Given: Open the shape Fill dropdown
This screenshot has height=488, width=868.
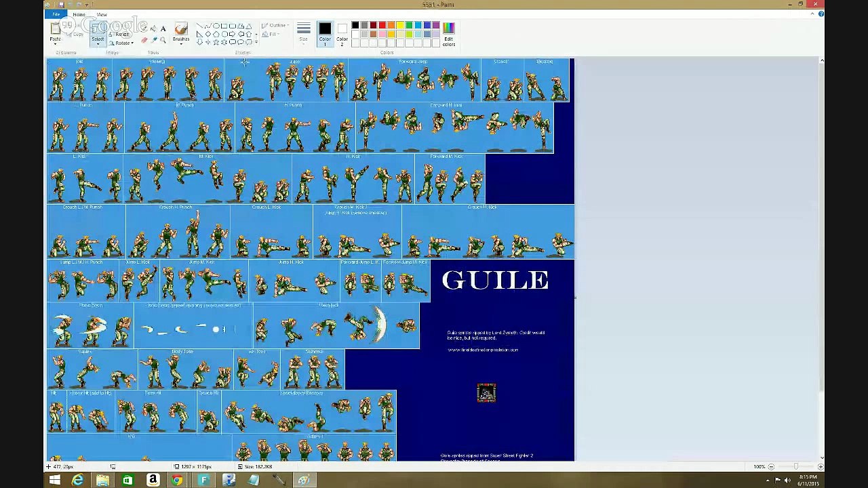Looking at the screenshot, I should tap(271, 34).
